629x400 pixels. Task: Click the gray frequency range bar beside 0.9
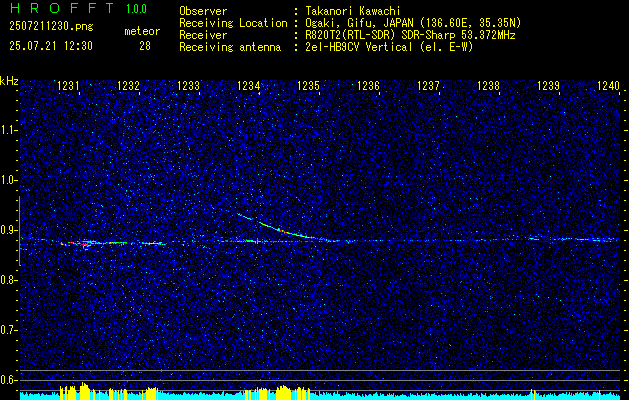(x=19, y=231)
